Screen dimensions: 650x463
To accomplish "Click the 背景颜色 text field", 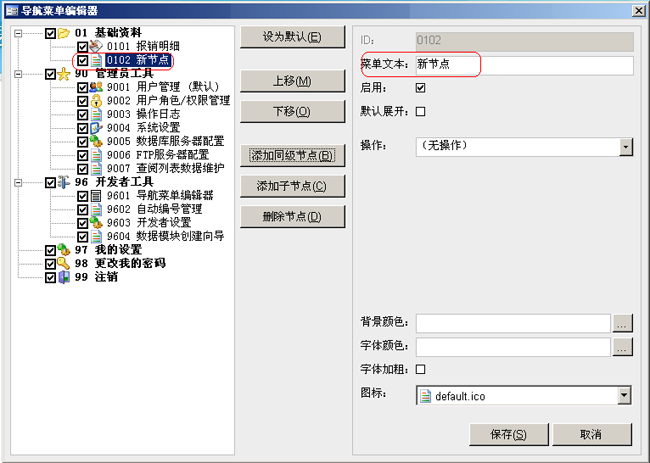I will pyautogui.click(x=513, y=323).
